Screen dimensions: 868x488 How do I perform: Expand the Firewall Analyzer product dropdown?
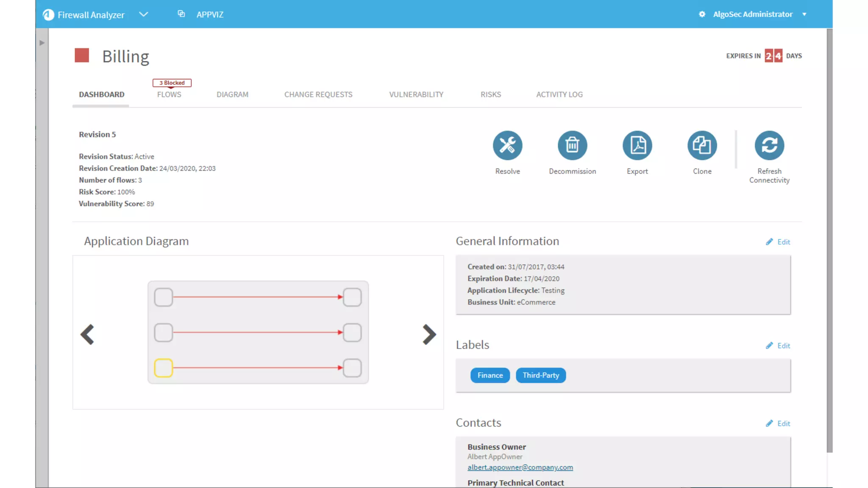144,14
